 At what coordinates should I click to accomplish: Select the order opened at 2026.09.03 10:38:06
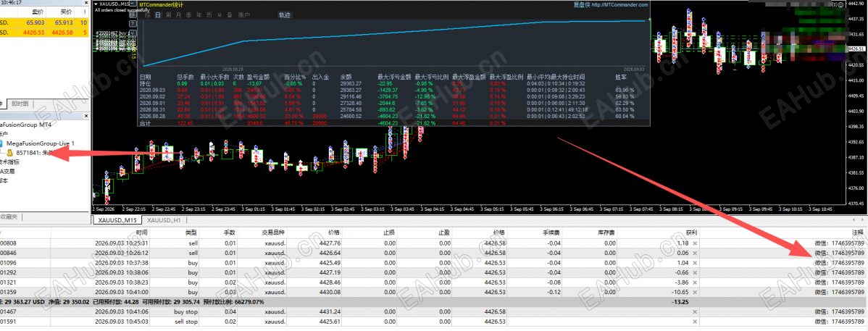(x=434, y=272)
